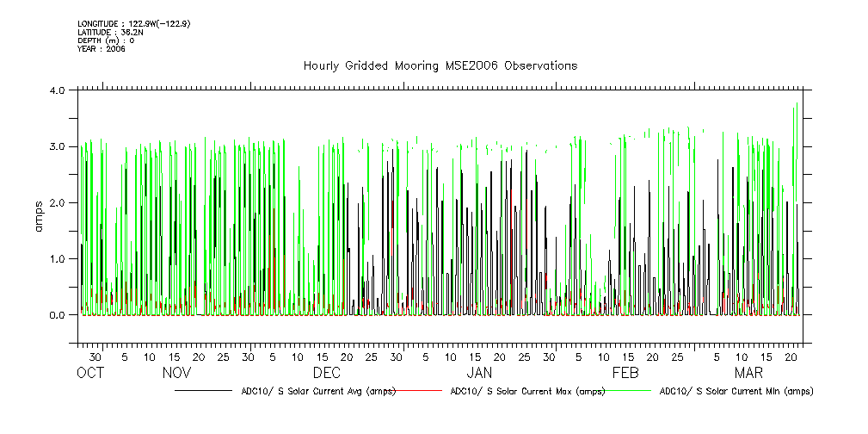Select the 4.0 y-axis tick label
The width and height of the screenshot is (868, 434).
coord(58,90)
